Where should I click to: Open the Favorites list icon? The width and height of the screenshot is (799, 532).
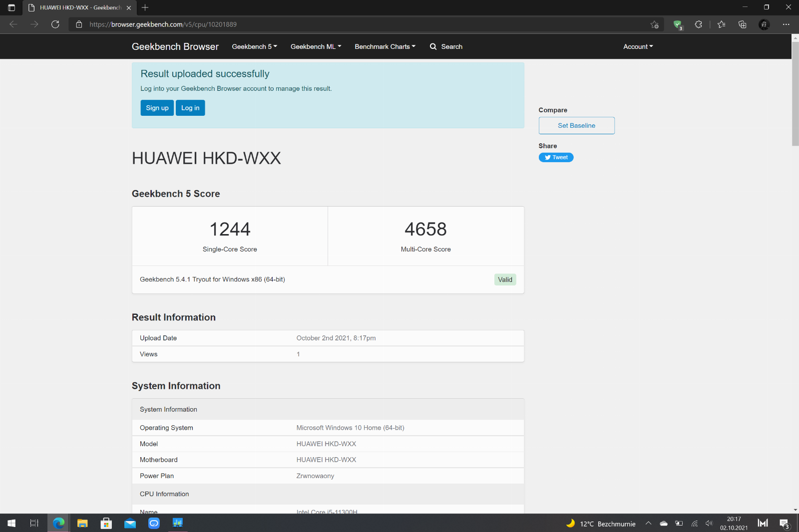722,24
